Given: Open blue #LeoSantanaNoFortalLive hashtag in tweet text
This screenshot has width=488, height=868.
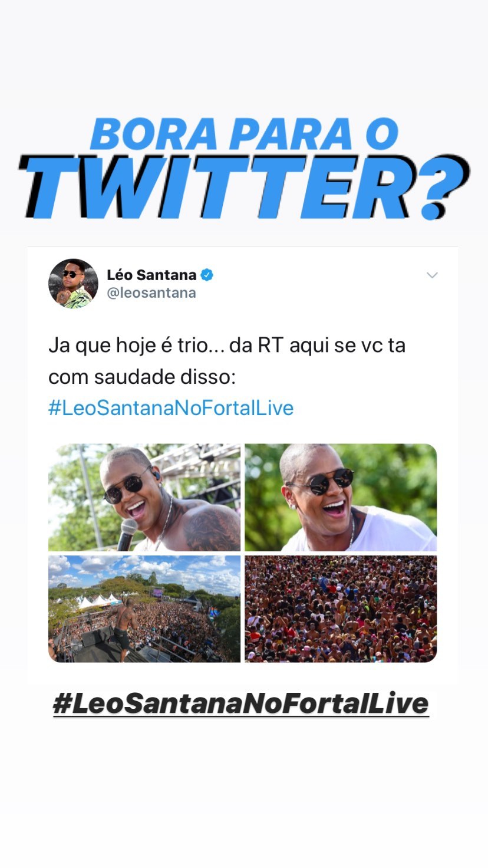Looking at the screenshot, I should point(171,408).
